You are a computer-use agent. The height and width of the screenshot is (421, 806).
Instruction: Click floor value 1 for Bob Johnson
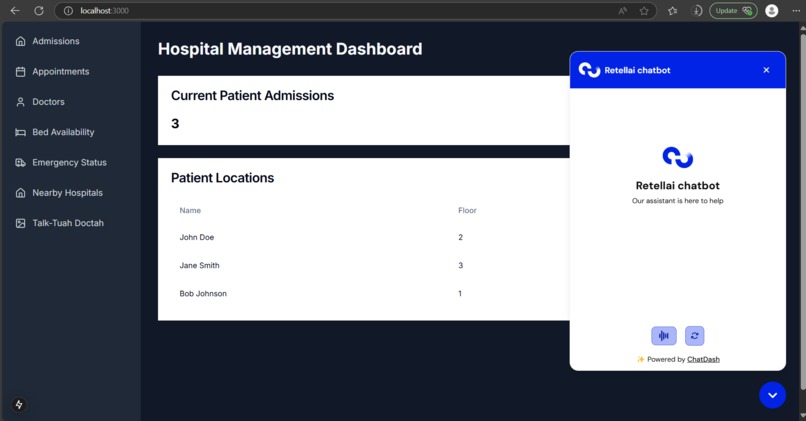click(x=460, y=294)
